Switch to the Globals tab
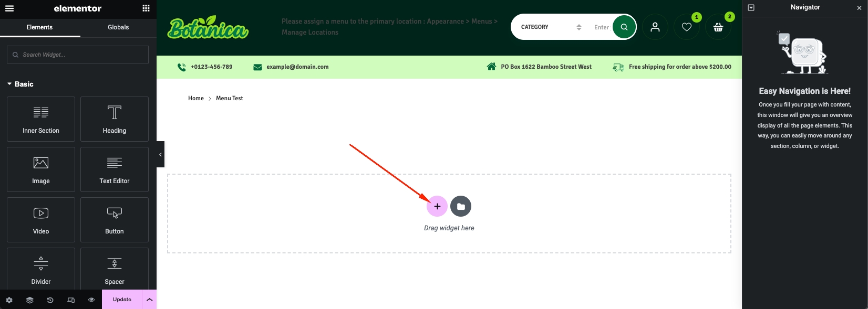The width and height of the screenshot is (868, 309). [x=118, y=27]
